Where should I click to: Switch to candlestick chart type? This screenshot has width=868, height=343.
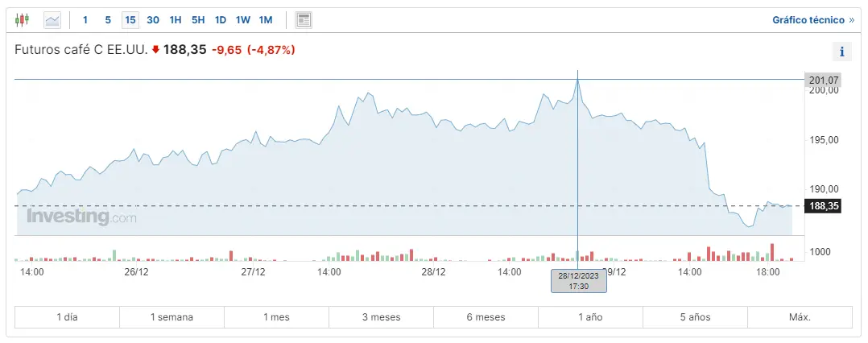[23, 19]
